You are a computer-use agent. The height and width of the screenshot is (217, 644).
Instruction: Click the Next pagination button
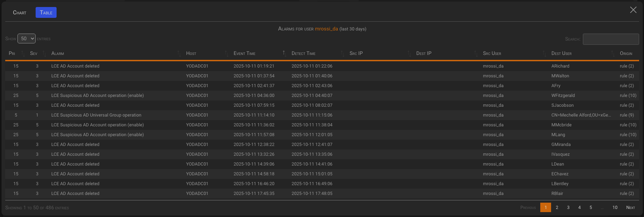point(630,208)
